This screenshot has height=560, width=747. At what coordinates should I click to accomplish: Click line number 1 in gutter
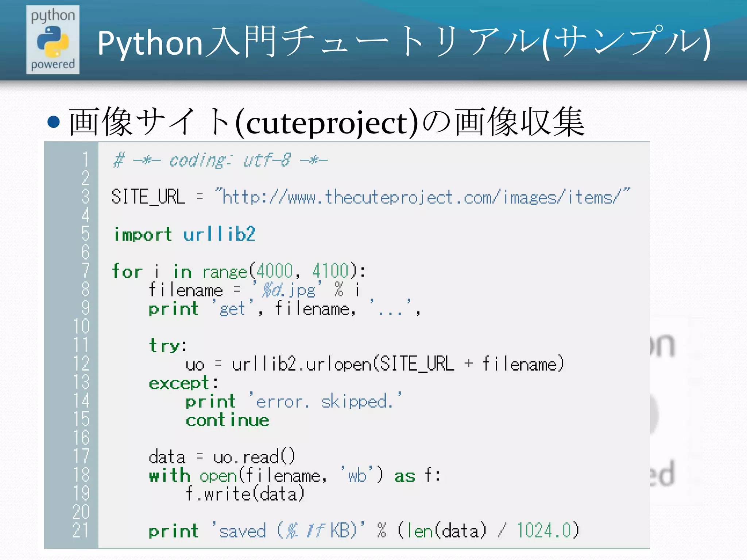click(x=85, y=160)
